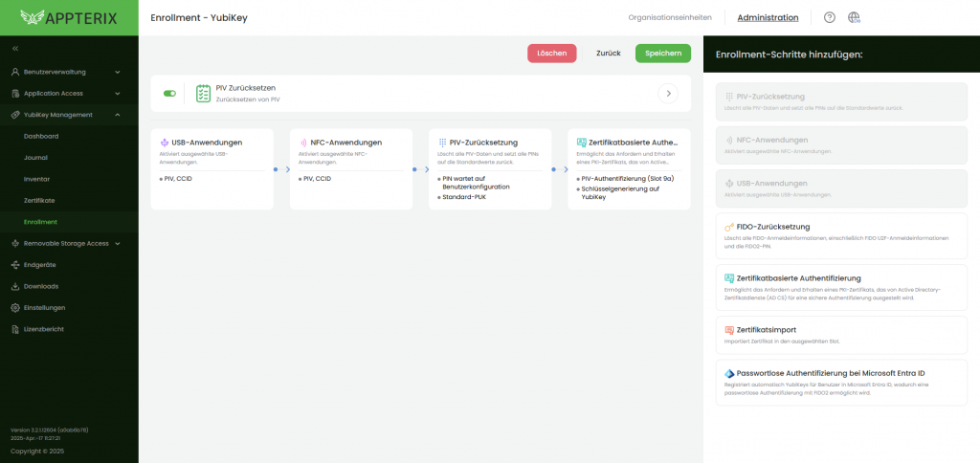The height and width of the screenshot is (463, 980).
Task: Open PIV Zurücksetzen details arrow
Action: [669, 93]
